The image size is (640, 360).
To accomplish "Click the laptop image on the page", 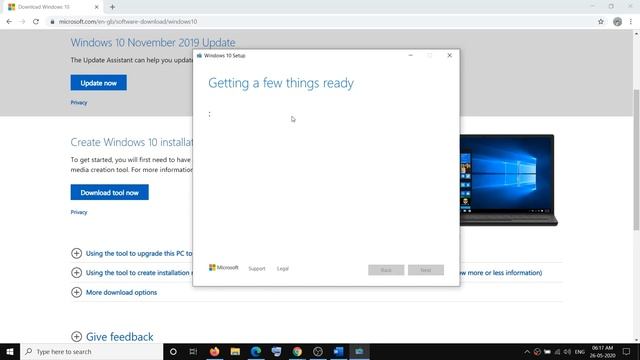I will [x=509, y=180].
